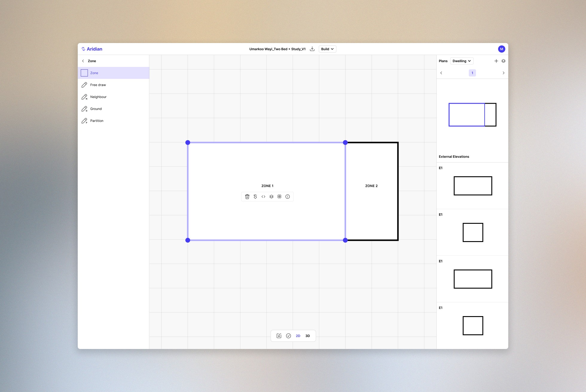This screenshot has width=586, height=392.
Task: Open Zone 1 info icon
Action: tap(288, 197)
